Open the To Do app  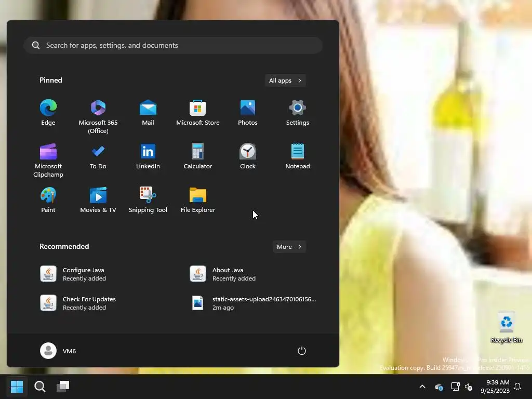tap(98, 157)
